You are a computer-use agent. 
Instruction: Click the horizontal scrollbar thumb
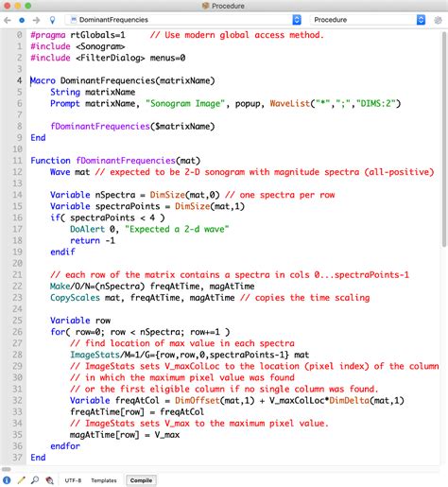pyautogui.click(x=7, y=469)
